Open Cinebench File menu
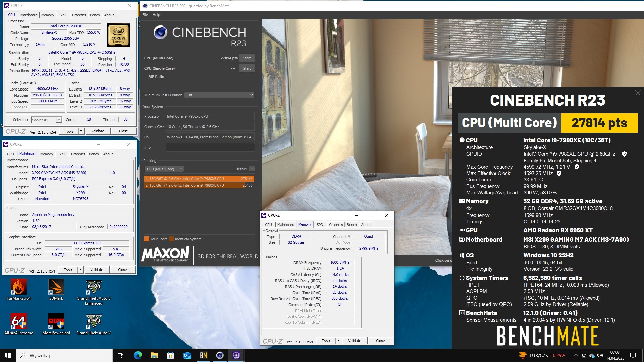Screen dimensions: 644x362 145,15
